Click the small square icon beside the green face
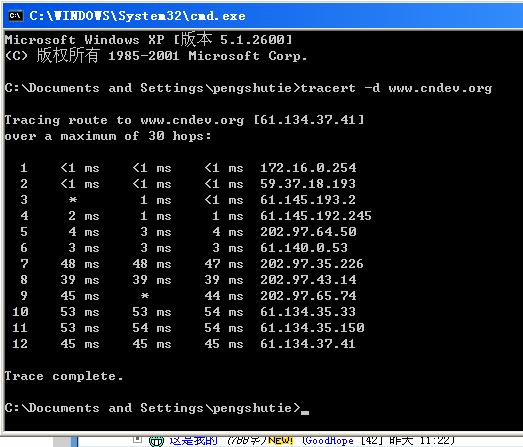This screenshot has width=523, height=447. pyautogui.click(x=137, y=440)
